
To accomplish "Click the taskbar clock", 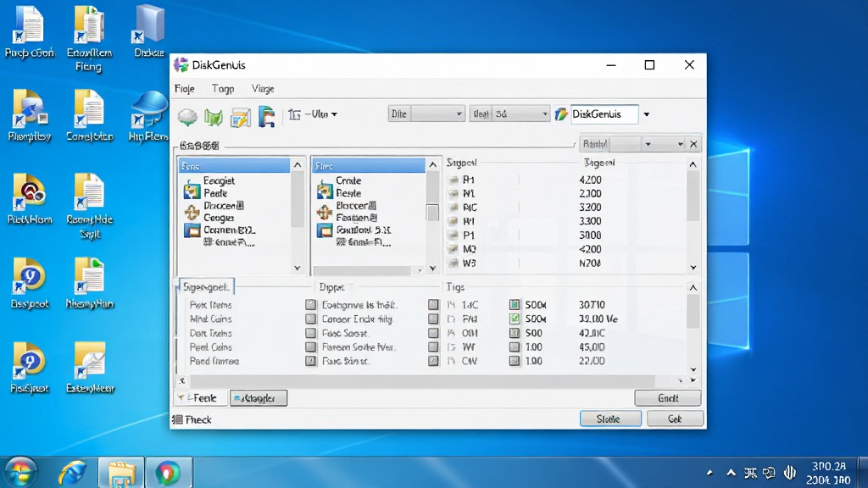I will (828, 473).
